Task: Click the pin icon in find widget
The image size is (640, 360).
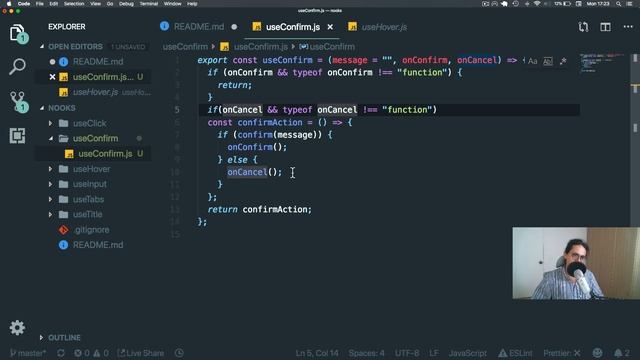Action: pyautogui.click(x=563, y=61)
